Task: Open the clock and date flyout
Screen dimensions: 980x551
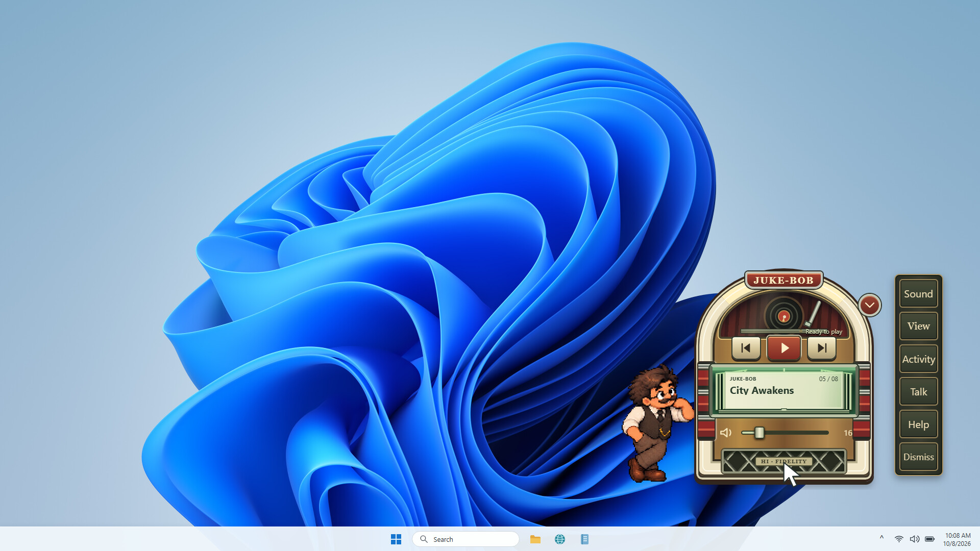Action: 957,539
